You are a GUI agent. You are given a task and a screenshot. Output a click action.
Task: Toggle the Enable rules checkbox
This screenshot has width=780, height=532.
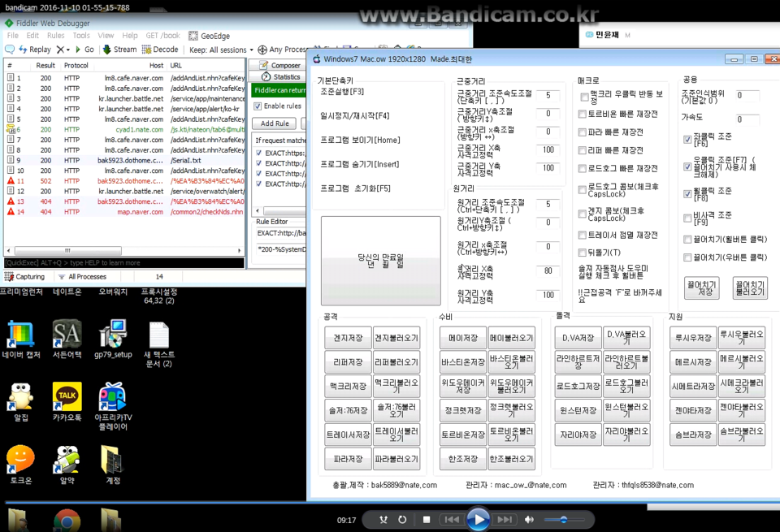258,106
